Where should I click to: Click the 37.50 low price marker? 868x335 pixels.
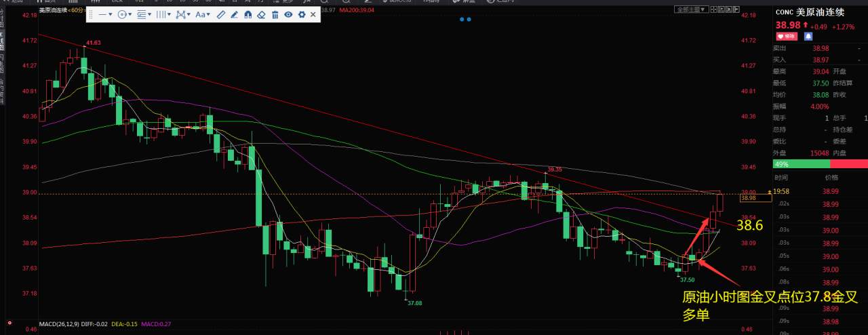point(687,279)
